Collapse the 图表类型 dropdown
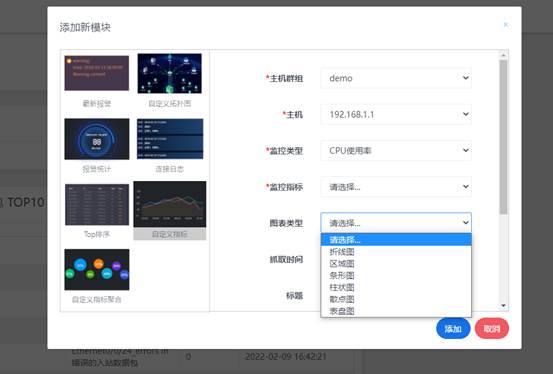553x374 pixels. click(x=396, y=223)
